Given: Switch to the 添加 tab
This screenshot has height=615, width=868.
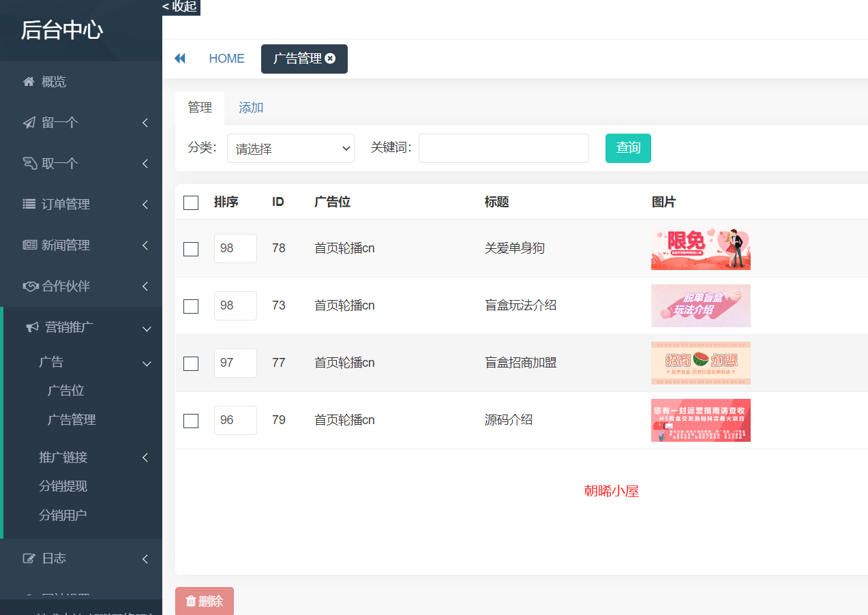Looking at the screenshot, I should [x=251, y=108].
